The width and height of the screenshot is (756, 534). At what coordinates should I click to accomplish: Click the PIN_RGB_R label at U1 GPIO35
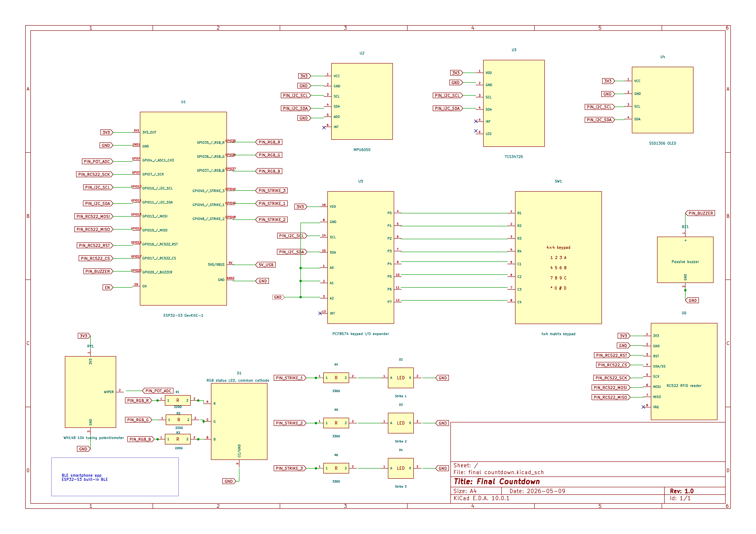point(269,142)
